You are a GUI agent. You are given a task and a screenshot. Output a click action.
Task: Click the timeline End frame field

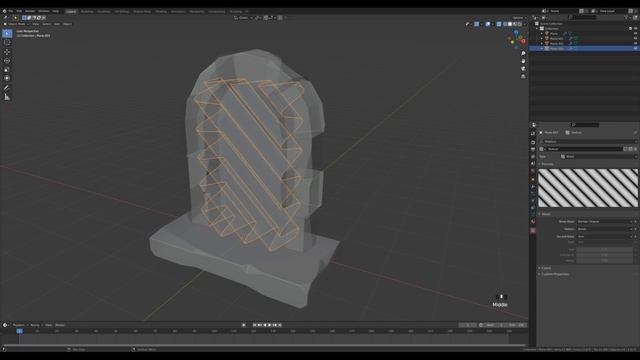pos(516,325)
